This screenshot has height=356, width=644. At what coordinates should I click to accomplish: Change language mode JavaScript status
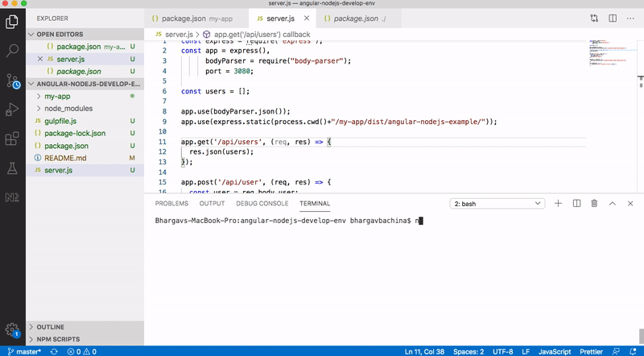pyautogui.click(x=555, y=351)
